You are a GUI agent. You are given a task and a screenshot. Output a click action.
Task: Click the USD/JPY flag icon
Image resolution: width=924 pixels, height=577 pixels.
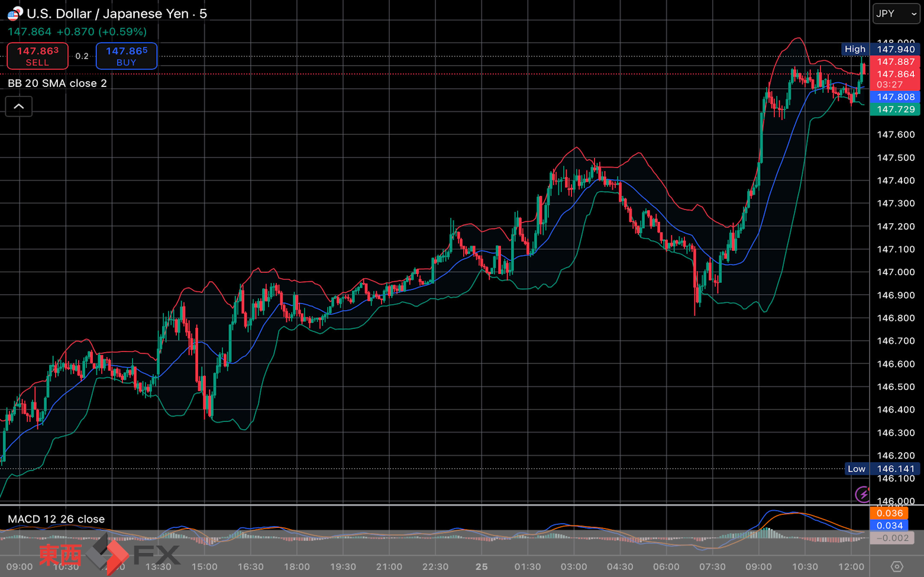15,13
